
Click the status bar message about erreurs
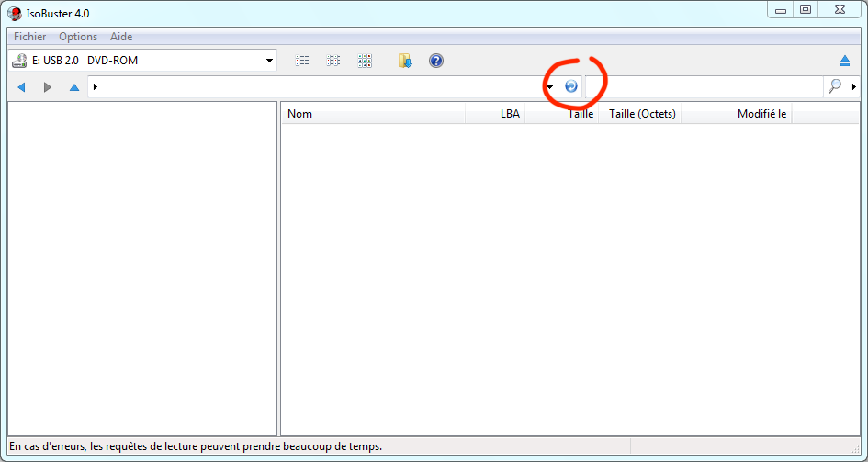(x=196, y=446)
